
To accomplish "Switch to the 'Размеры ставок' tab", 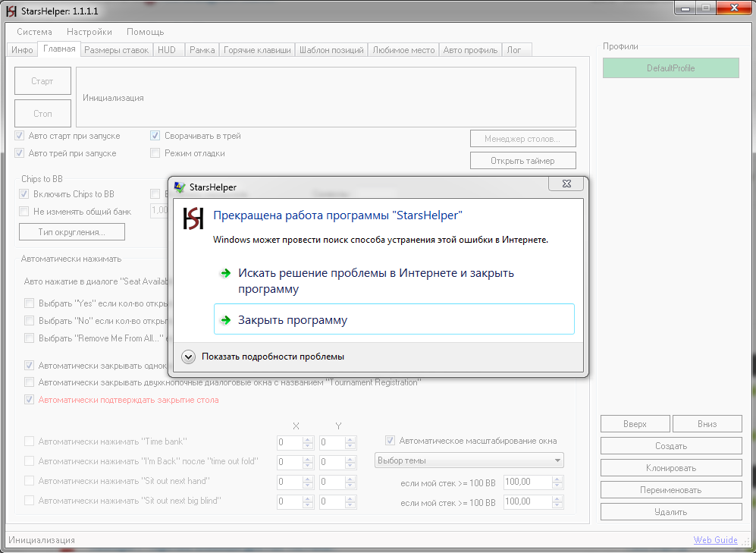I will point(116,50).
